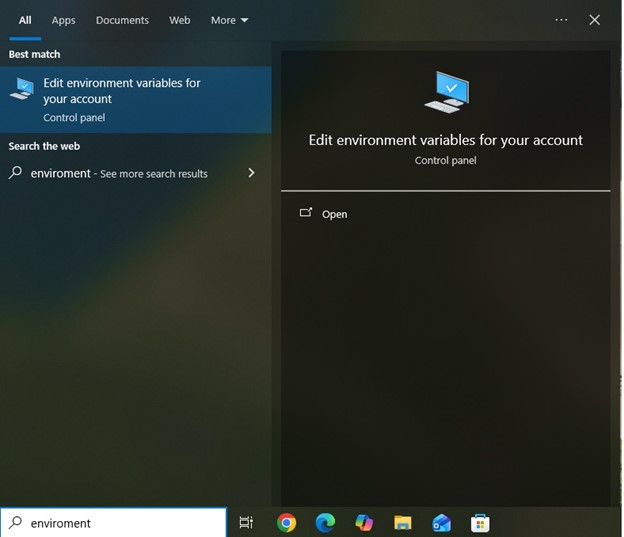This screenshot has height=537, width=624.
Task: Switch to the Documents tab
Action: tap(122, 20)
